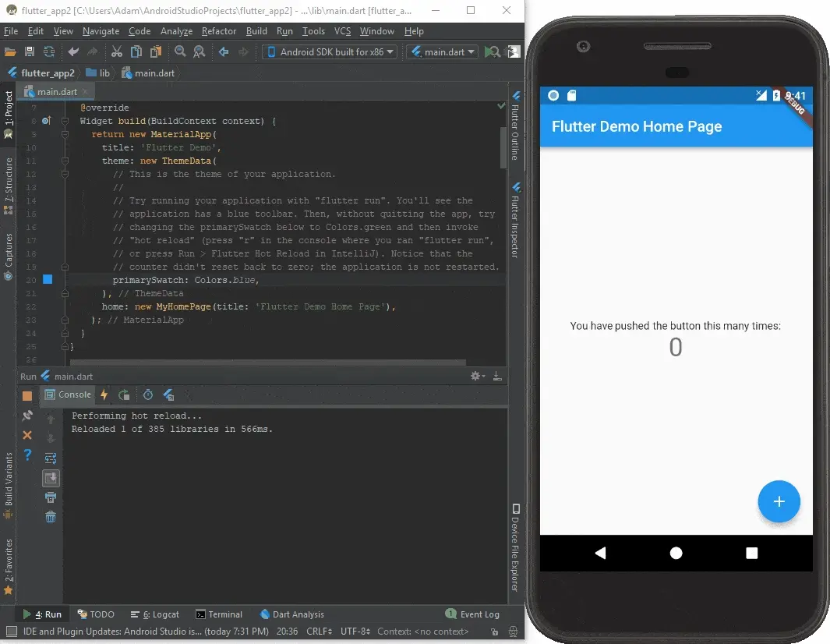Switch to the Terminal tool window tab
Screen dimensions: 830x644
(x=219, y=614)
